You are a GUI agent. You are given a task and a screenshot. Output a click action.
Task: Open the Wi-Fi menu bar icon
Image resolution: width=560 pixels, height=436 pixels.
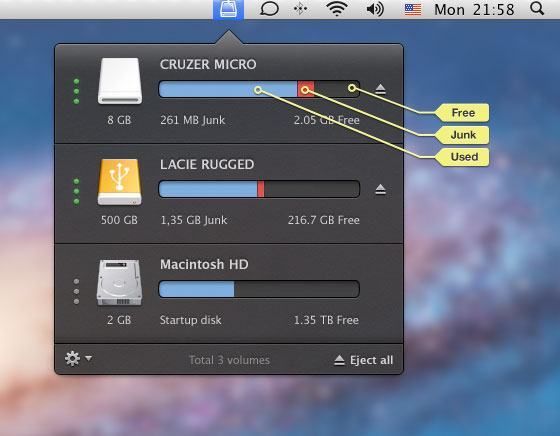pos(337,9)
